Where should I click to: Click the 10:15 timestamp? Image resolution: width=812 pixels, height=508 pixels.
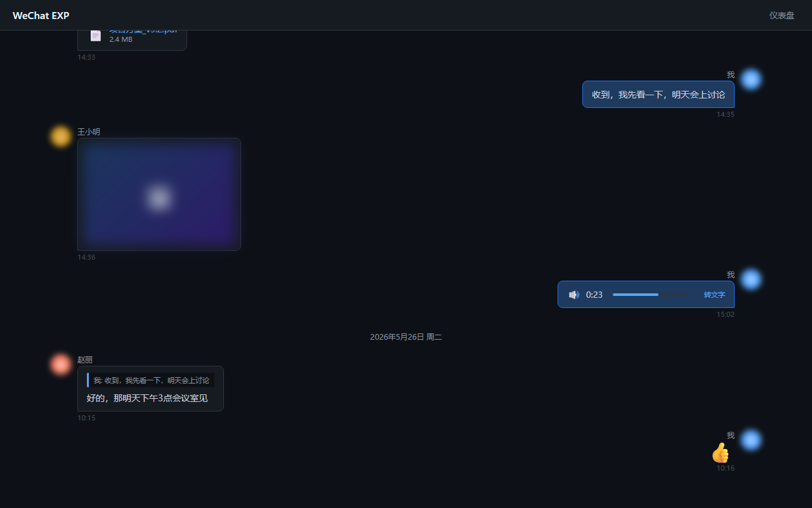pyautogui.click(x=86, y=418)
